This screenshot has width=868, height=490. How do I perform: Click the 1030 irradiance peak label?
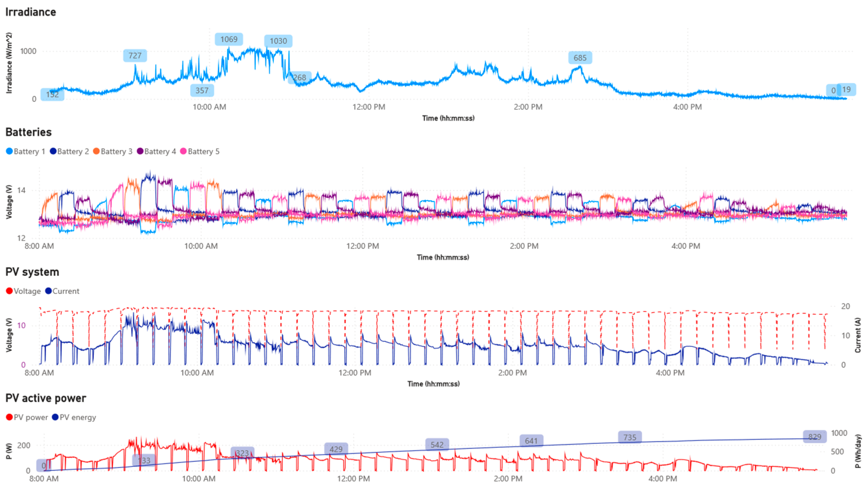coord(278,41)
